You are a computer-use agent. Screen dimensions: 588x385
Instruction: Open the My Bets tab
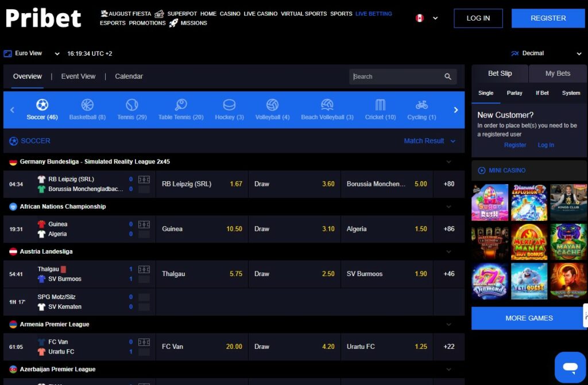(558, 73)
